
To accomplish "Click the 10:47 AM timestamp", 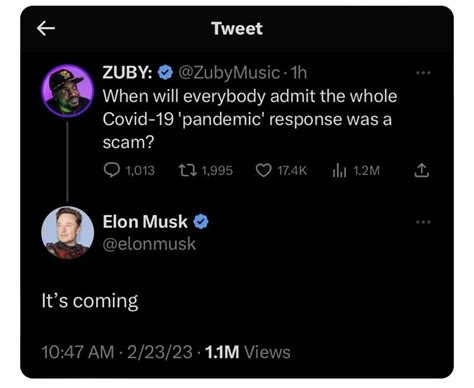I will pyautogui.click(x=78, y=352).
